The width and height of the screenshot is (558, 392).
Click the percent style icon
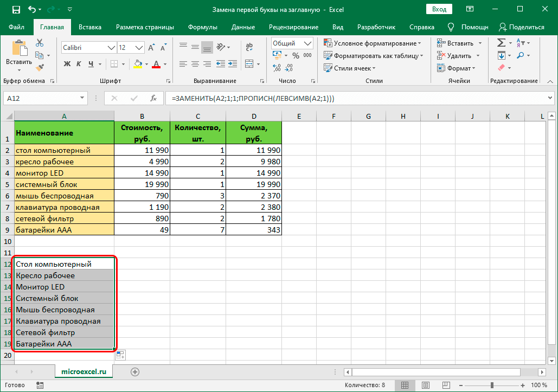(x=296, y=55)
